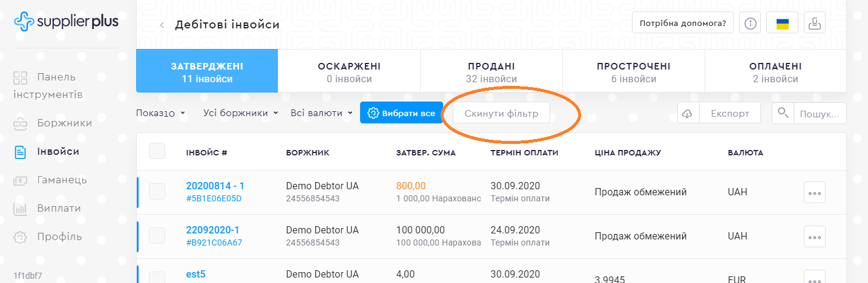Click the info circle icon in header
This screenshot has height=283, width=868.
pyautogui.click(x=751, y=24)
